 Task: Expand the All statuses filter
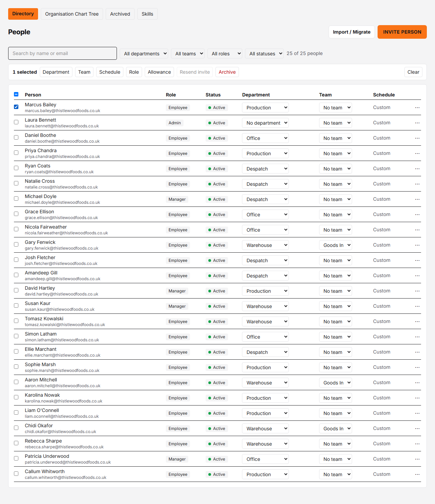click(x=264, y=53)
